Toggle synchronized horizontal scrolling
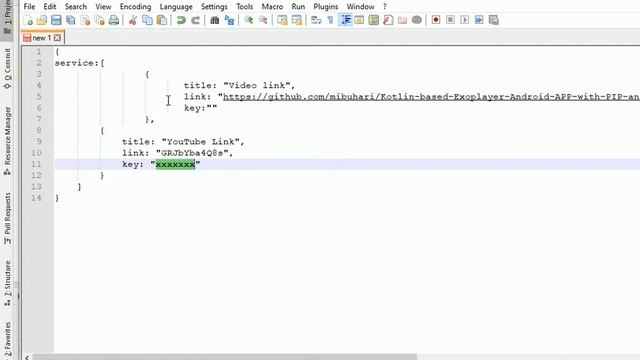Image resolution: width=640 pixels, height=360 pixels. point(297,20)
